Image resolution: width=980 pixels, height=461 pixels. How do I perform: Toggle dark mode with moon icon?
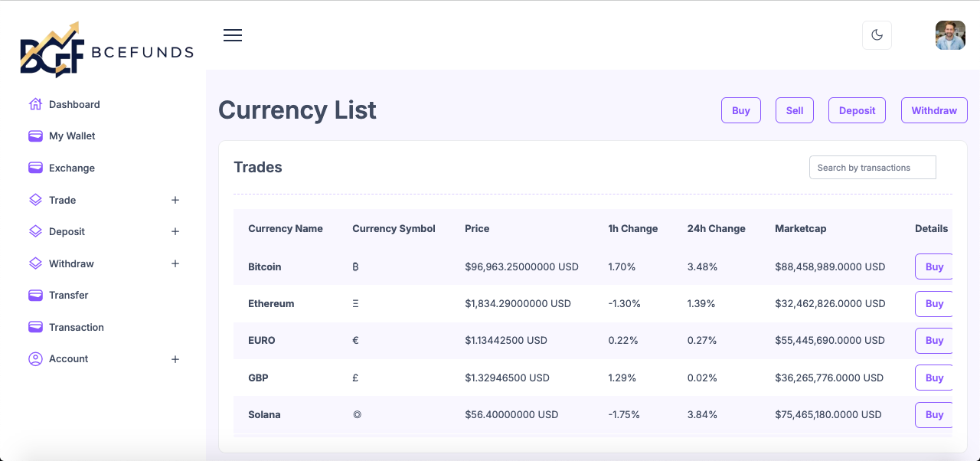pos(877,35)
